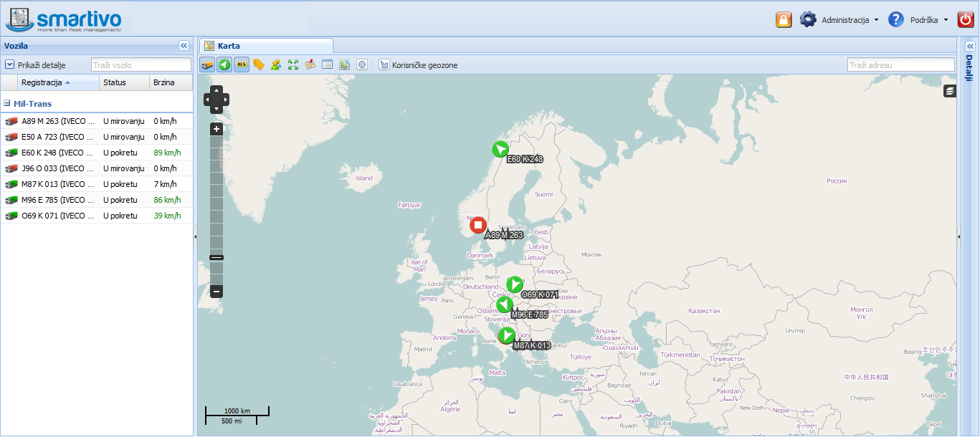Click the circle geozone tool icon

coord(362,64)
